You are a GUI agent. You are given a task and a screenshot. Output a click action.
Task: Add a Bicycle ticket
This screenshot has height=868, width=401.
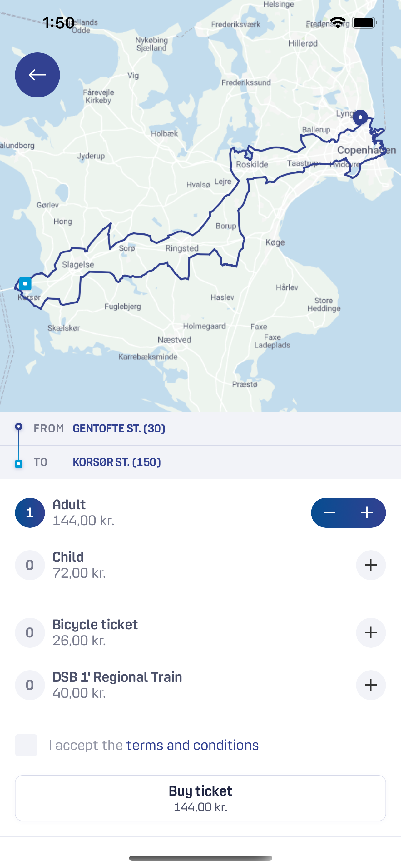pyautogui.click(x=371, y=632)
